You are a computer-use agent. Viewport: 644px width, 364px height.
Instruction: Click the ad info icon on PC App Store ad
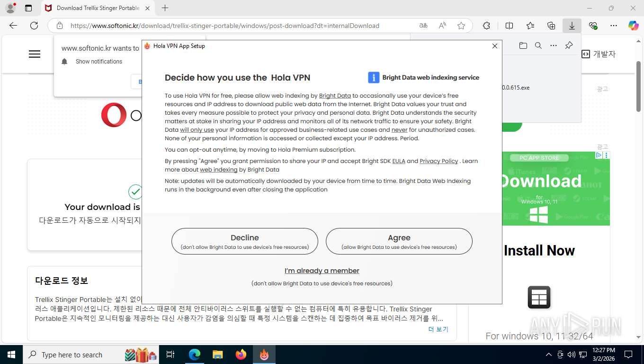click(599, 155)
